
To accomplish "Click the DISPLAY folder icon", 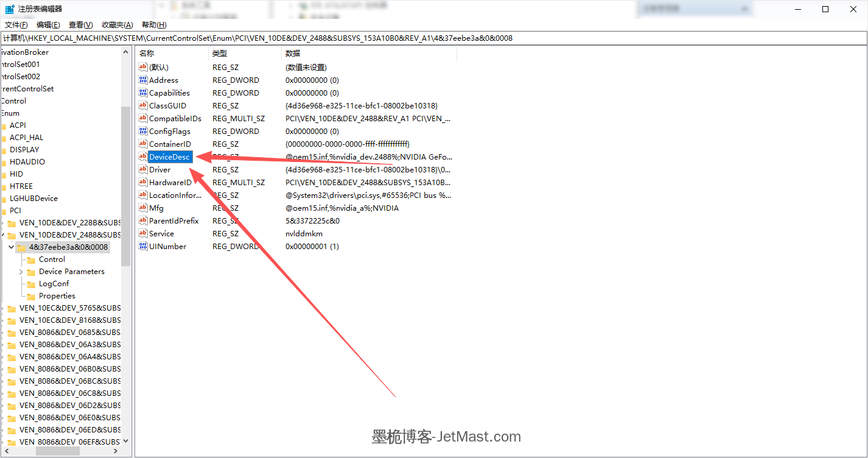I will (x=2, y=150).
